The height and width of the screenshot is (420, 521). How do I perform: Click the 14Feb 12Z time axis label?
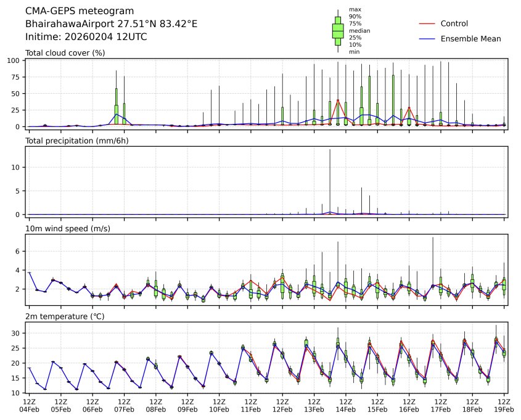[x=346, y=405]
